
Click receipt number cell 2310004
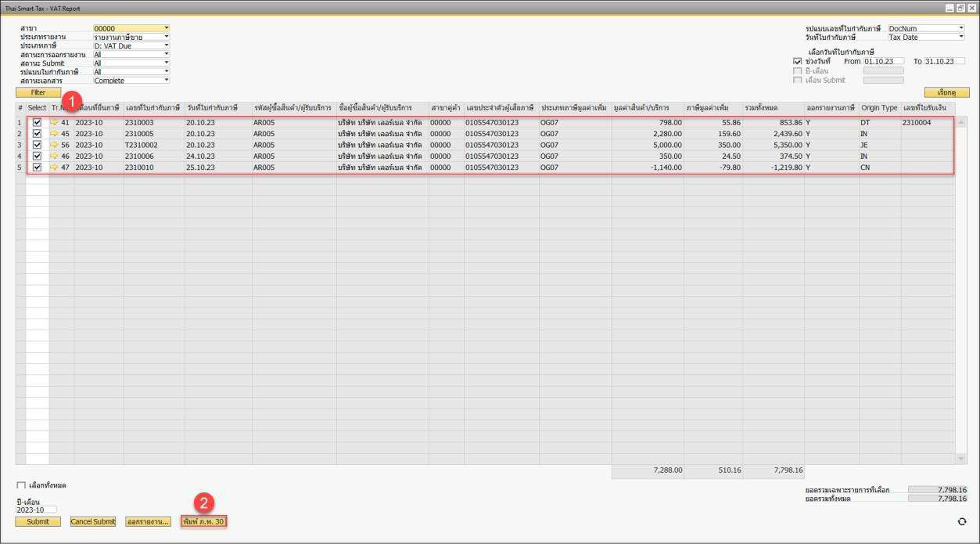click(x=928, y=123)
